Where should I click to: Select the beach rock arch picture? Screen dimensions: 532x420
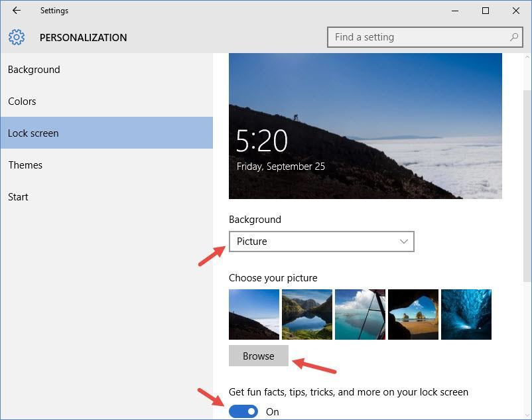413,313
